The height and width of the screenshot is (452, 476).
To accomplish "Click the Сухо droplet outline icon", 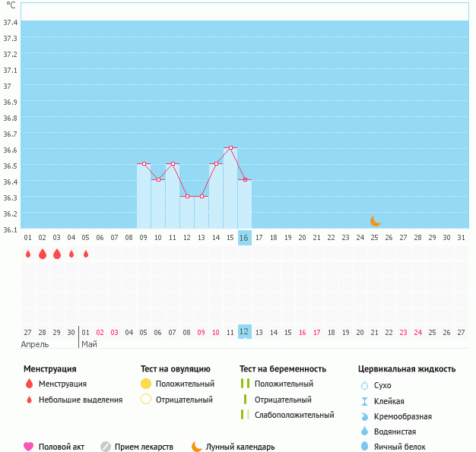I will point(365,385).
